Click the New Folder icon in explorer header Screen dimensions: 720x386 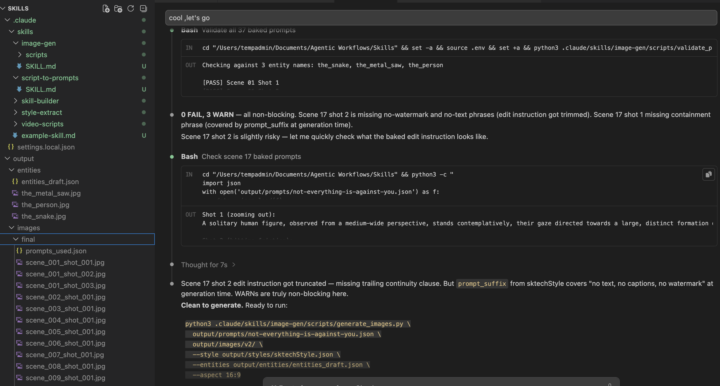pos(118,8)
